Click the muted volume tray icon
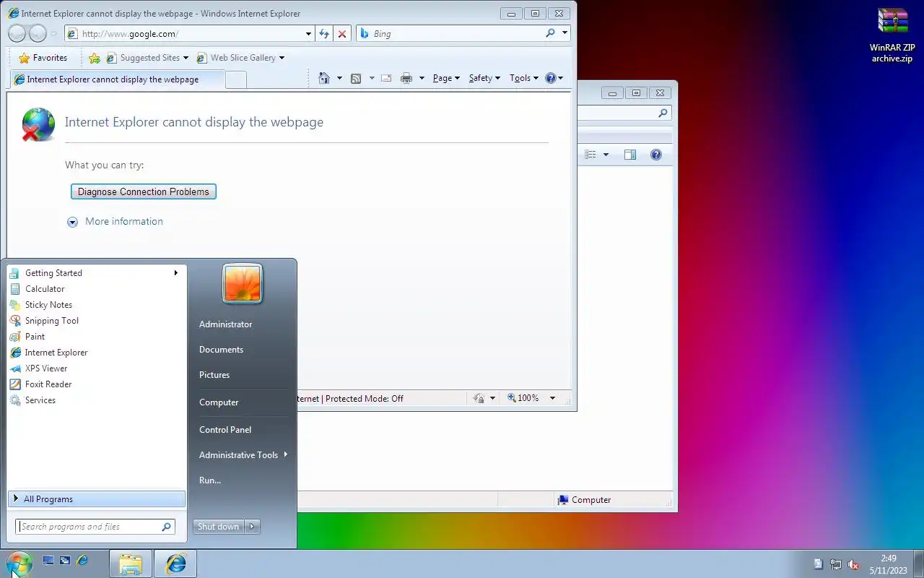 [x=853, y=564]
